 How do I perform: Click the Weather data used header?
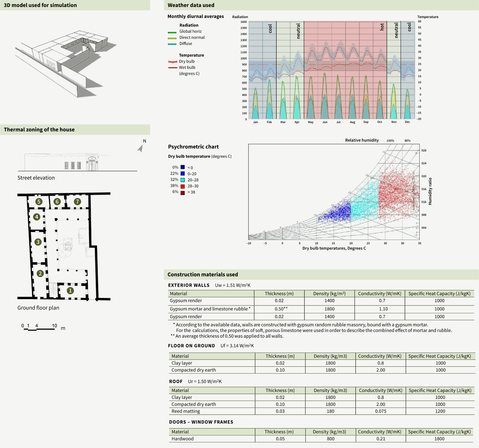click(x=191, y=5)
